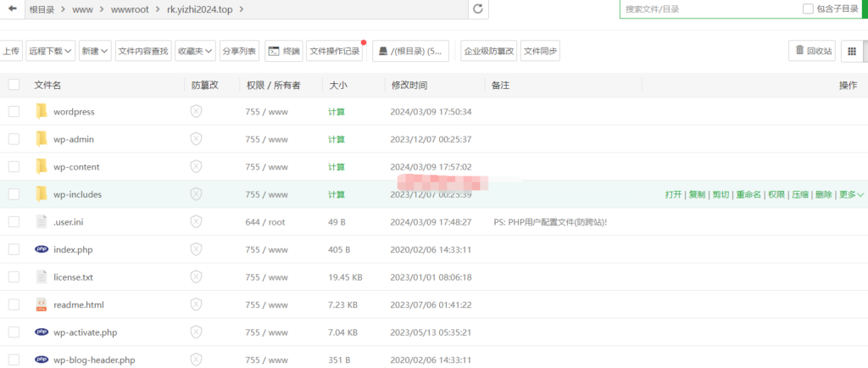The image size is (868, 368).
Task: Click 企业级防篡改 enterprise tamper-proof button
Action: pyautogui.click(x=489, y=51)
